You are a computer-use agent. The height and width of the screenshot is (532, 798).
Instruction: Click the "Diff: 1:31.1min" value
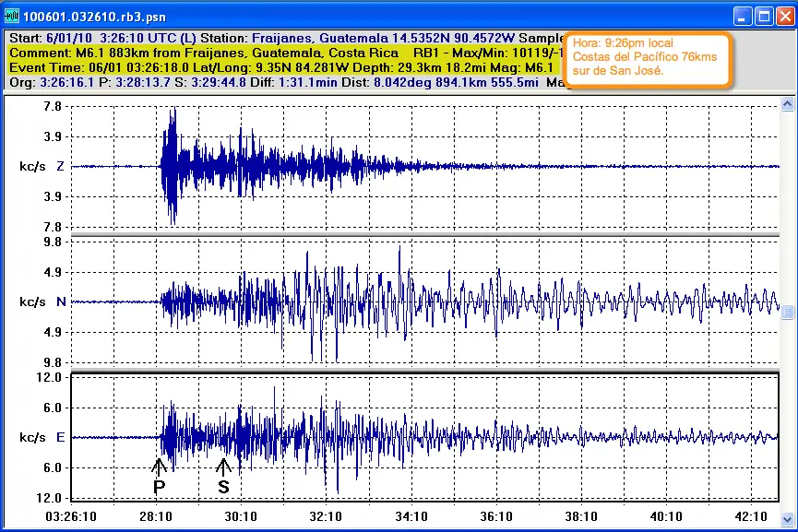click(x=293, y=82)
